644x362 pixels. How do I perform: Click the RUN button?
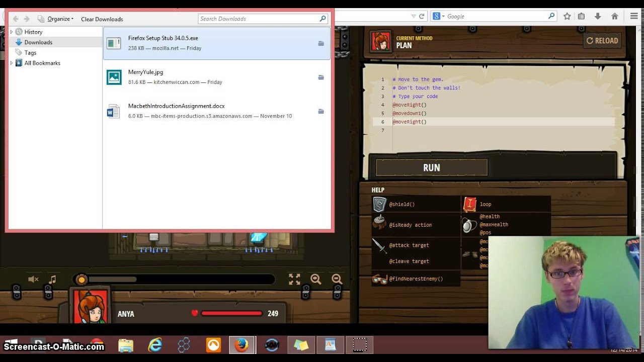[432, 168]
